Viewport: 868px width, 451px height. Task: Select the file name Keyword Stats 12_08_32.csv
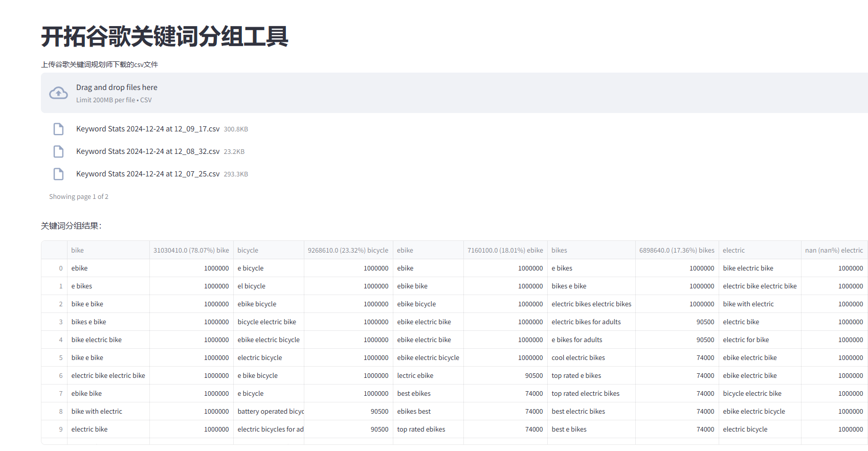tap(148, 151)
